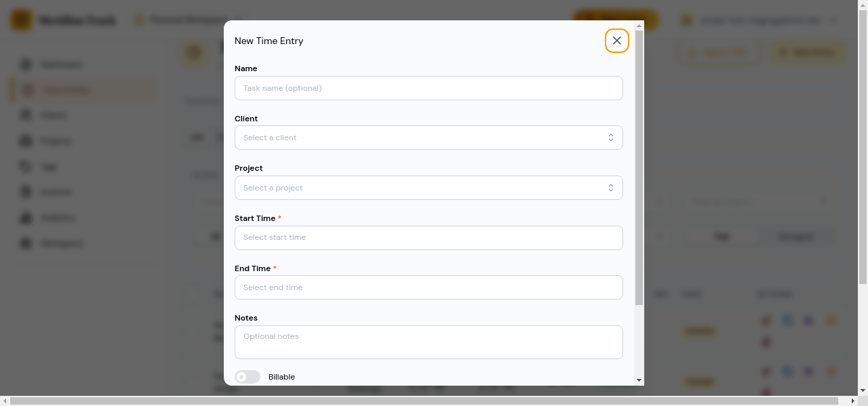Click the Task name input field
The image size is (868, 406).
pyautogui.click(x=429, y=88)
